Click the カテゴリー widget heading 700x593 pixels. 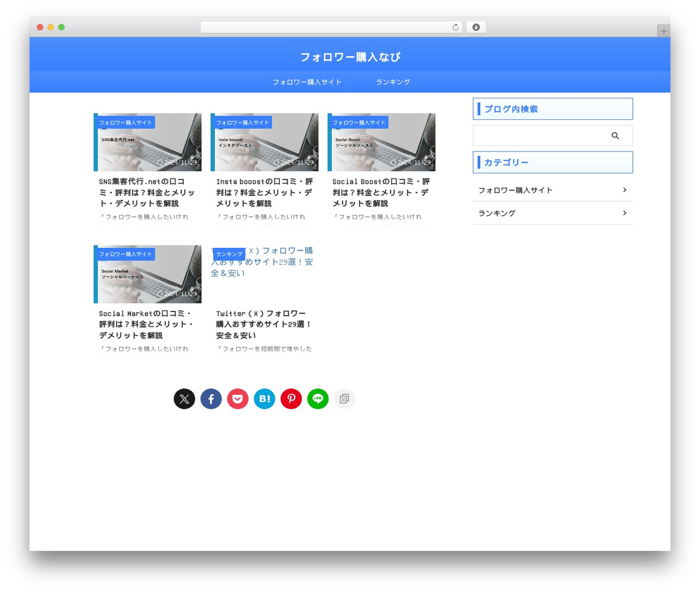coord(553,162)
